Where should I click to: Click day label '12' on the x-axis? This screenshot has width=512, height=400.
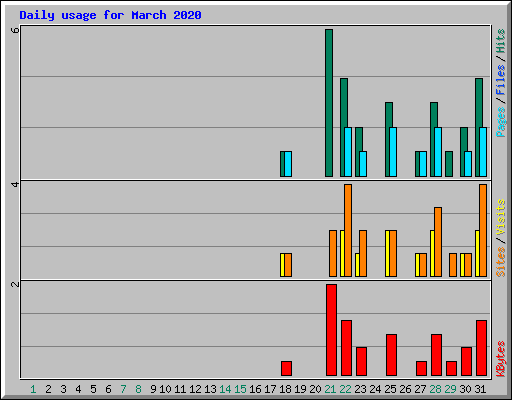(x=195, y=389)
